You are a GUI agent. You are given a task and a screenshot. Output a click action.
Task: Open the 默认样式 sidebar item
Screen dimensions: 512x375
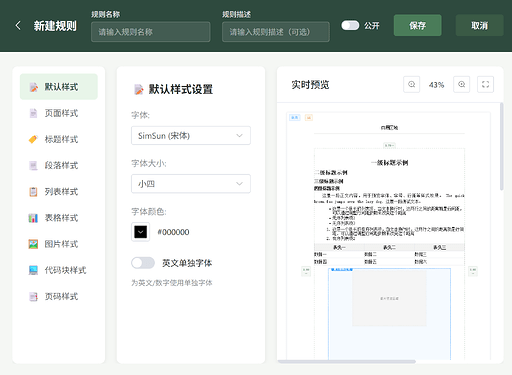(x=59, y=87)
